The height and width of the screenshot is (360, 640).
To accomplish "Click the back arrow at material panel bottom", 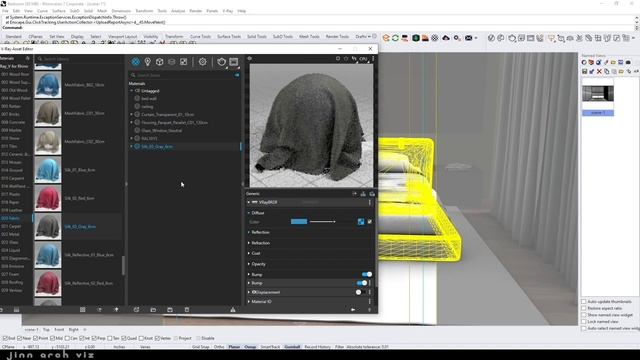I will (x=353, y=310).
